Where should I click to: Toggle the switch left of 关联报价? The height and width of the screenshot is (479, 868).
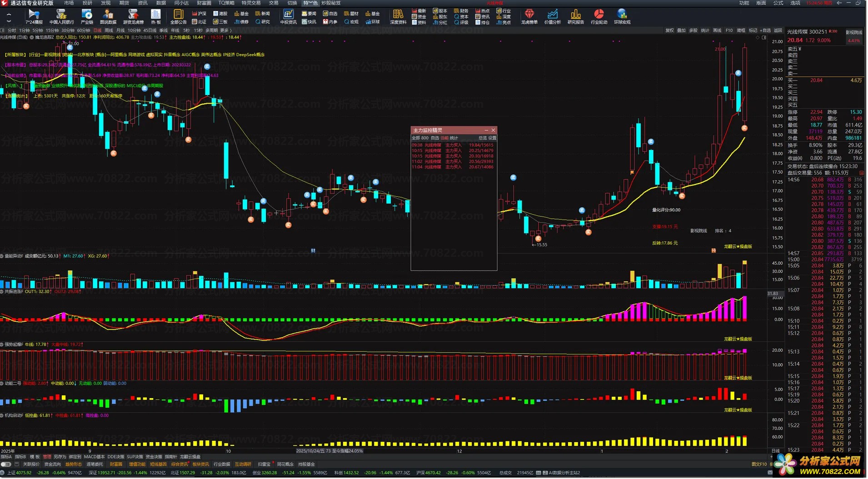(x=6, y=464)
